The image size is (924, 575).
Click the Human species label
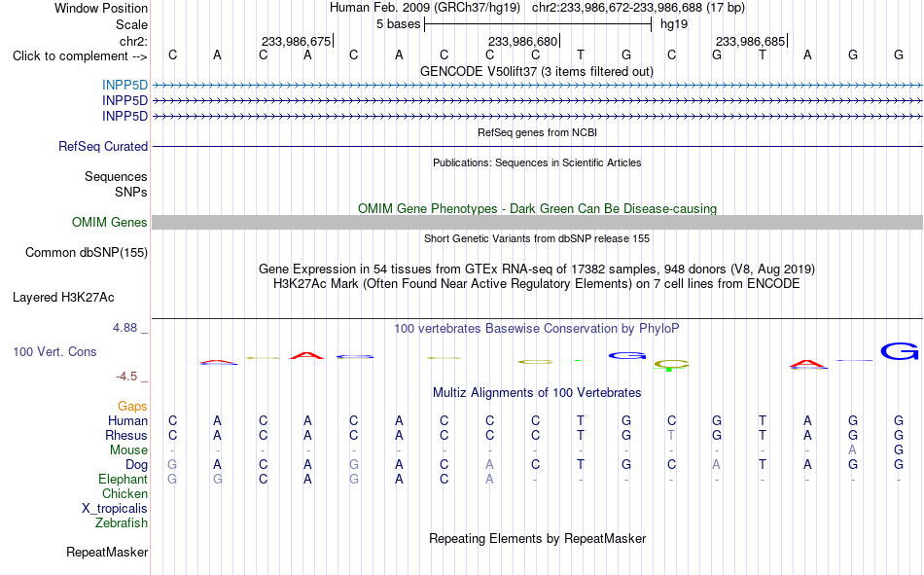click(x=127, y=420)
